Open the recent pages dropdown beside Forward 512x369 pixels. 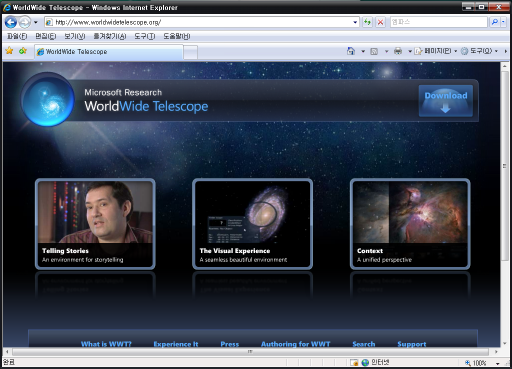point(36,23)
